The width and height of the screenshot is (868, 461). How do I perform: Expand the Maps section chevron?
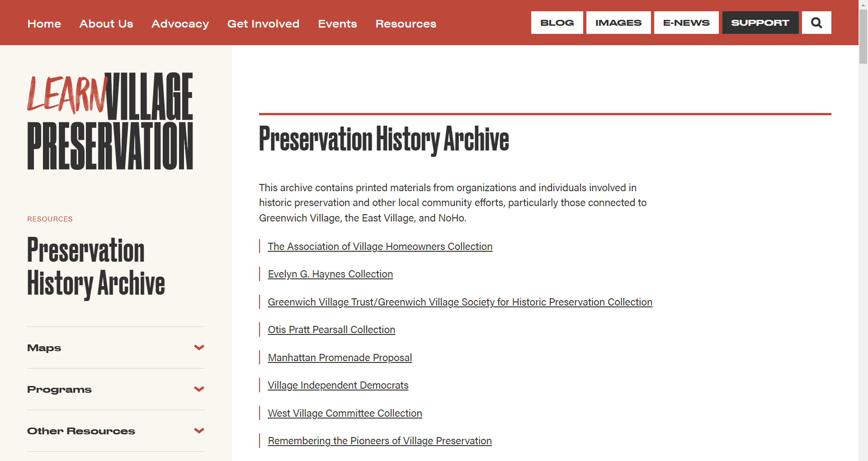click(x=199, y=348)
